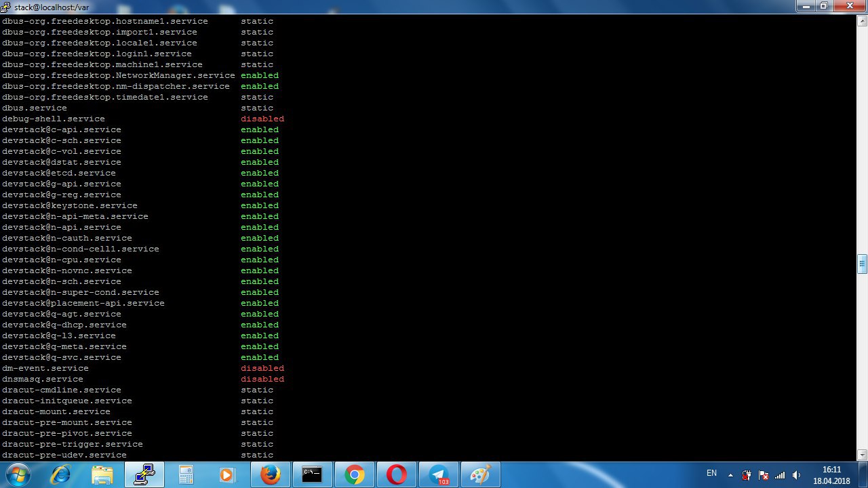Click devstack@n-cauth.service text
The height and width of the screenshot is (488, 868).
tap(67, 238)
